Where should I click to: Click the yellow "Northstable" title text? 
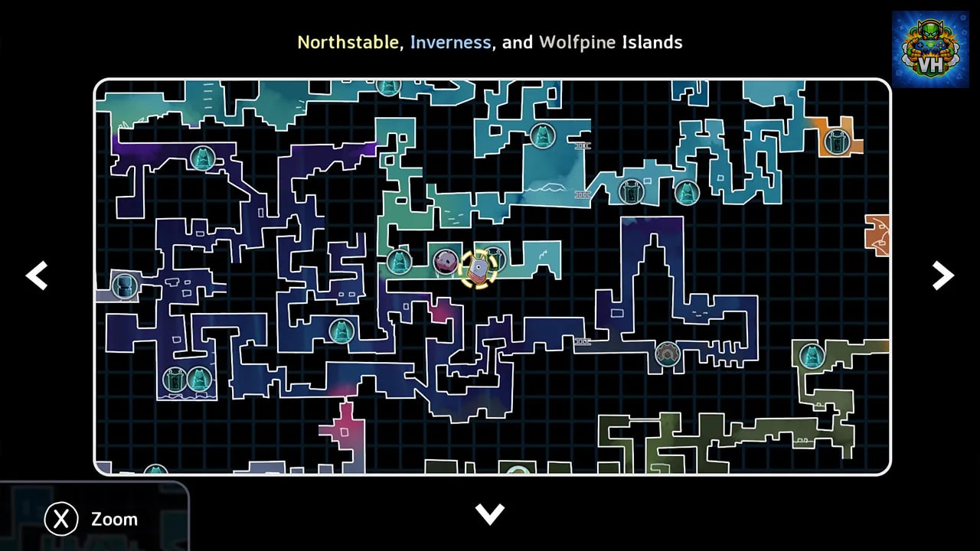348,42
